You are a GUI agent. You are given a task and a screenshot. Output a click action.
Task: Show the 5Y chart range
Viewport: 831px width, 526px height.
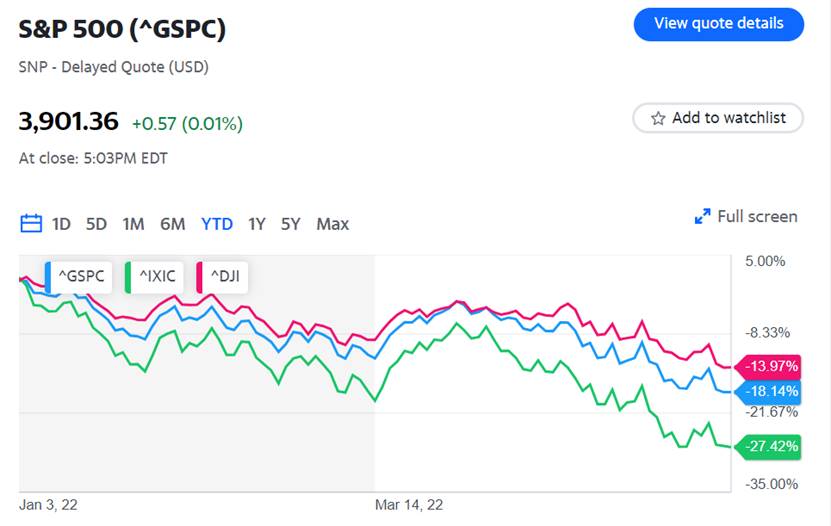point(290,224)
